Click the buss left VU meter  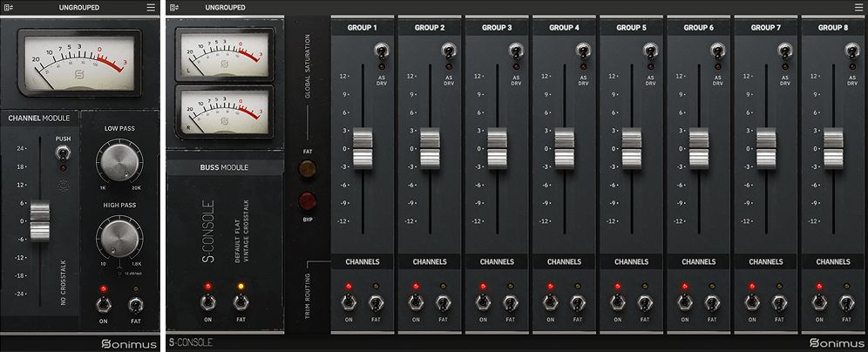[224, 54]
